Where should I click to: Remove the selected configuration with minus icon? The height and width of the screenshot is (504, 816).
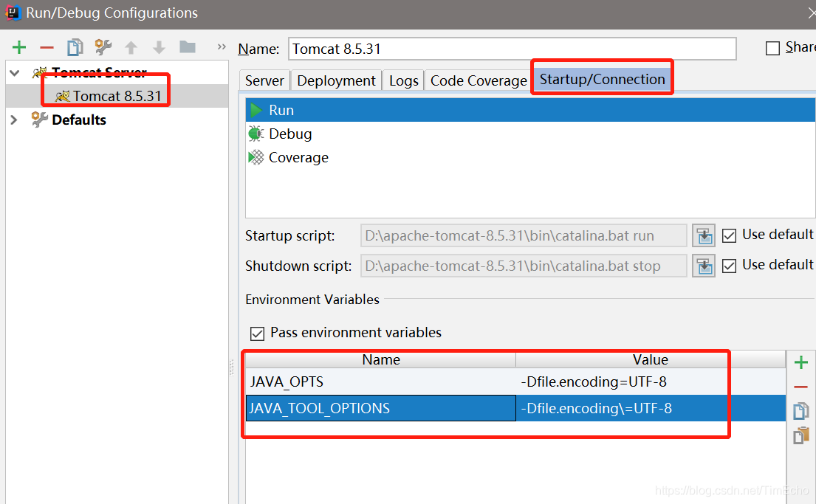coord(47,47)
